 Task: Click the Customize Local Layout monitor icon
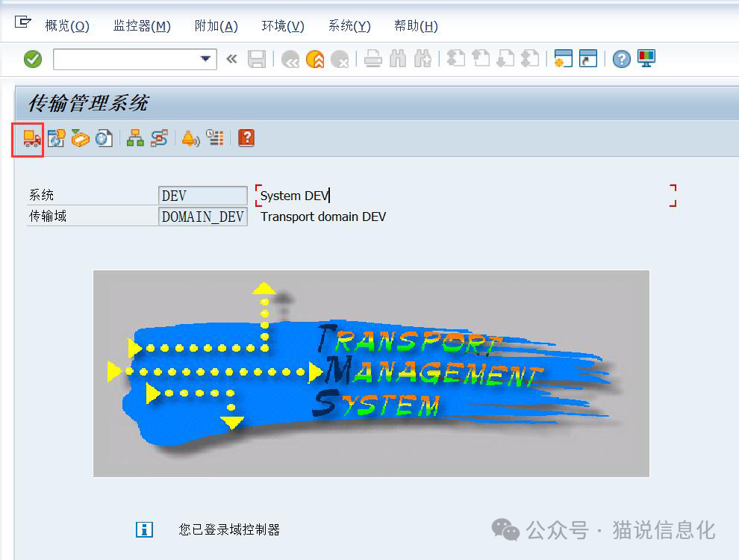(x=646, y=59)
